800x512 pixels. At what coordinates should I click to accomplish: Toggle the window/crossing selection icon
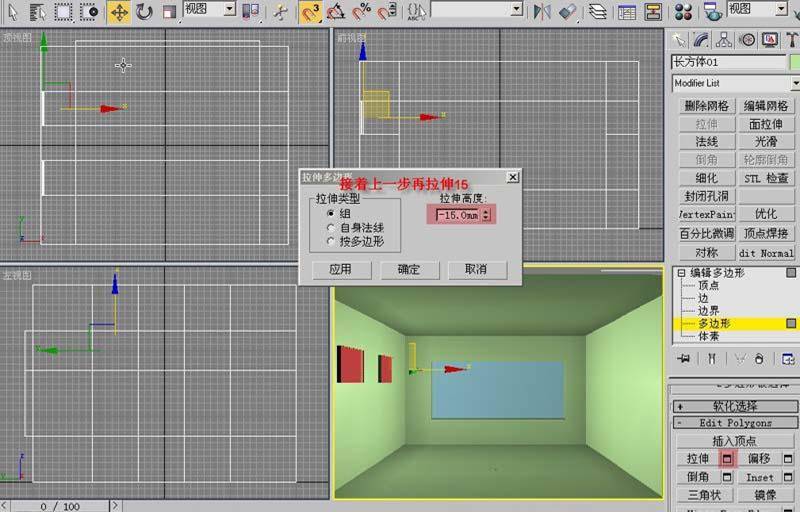pyautogui.click(x=90, y=11)
